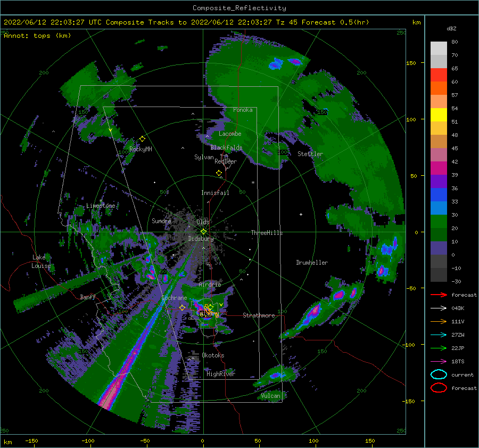The image size is (479, 448).
Task: Click the magenta 18TS track arrow
Action: pyautogui.click(x=439, y=362)
